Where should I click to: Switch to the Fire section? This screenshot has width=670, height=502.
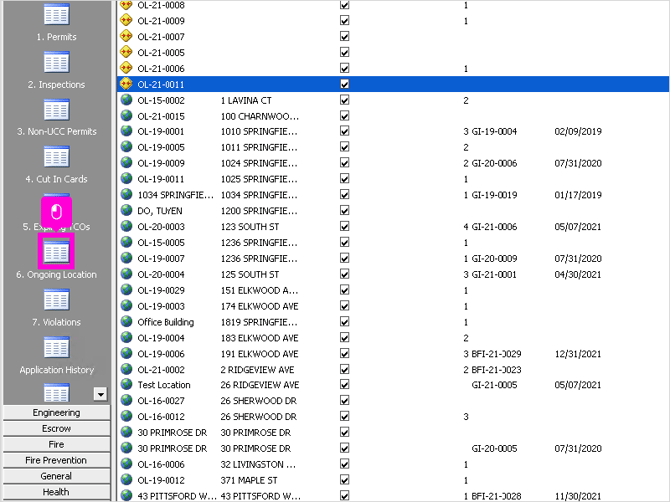click(56, 444)
